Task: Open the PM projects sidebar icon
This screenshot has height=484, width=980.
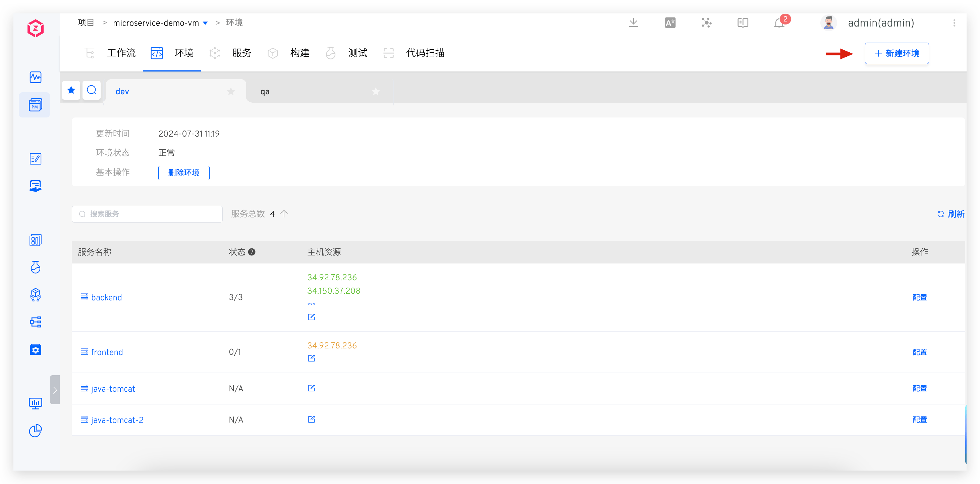Action: point(35,105)
